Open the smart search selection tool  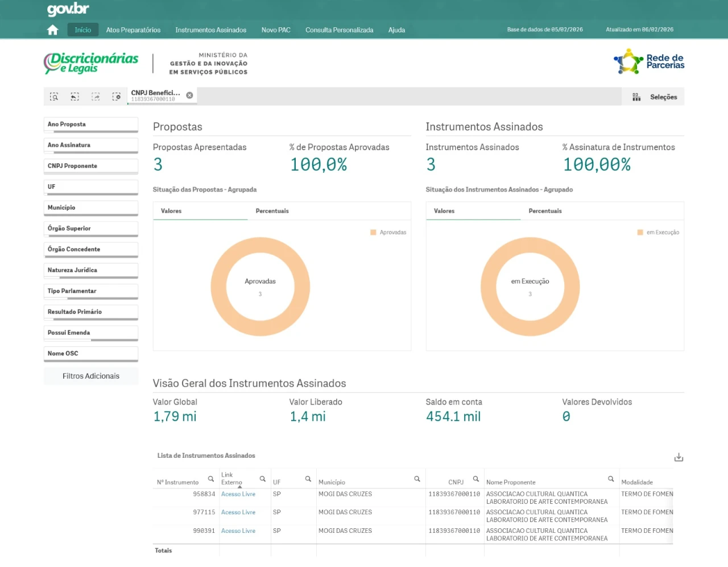coord(54,97)
